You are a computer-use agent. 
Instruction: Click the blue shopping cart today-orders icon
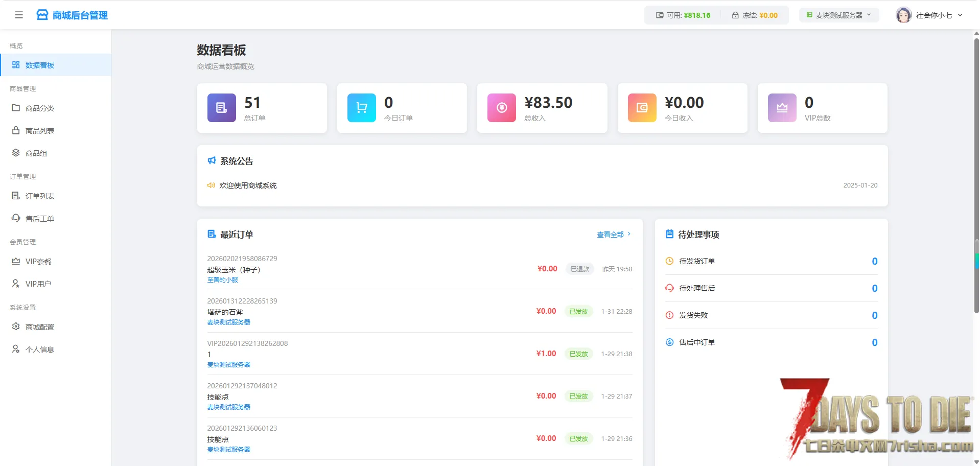click(362, 108)
